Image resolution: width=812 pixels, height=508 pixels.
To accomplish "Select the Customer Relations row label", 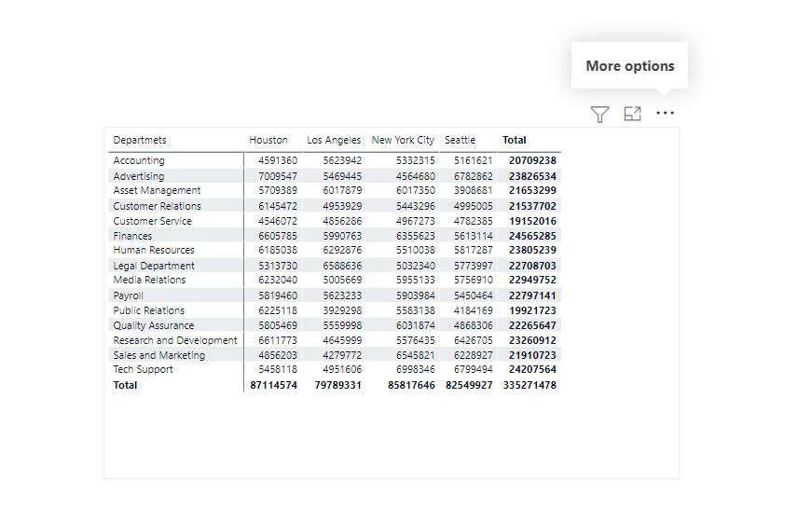I will pyautogui.click(x=157, y=206).
